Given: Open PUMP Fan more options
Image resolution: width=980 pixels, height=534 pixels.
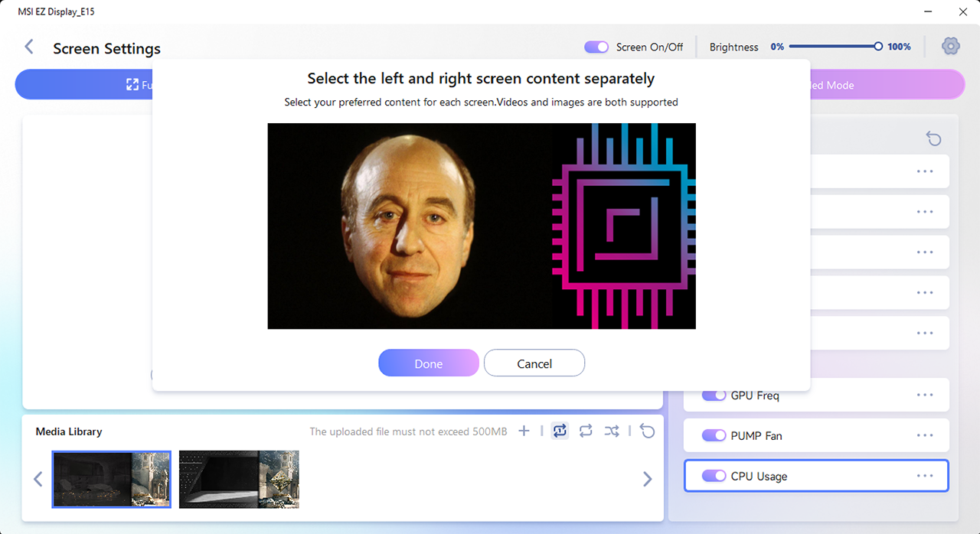Looking at the screenshot, I should [x=925, y=435].
